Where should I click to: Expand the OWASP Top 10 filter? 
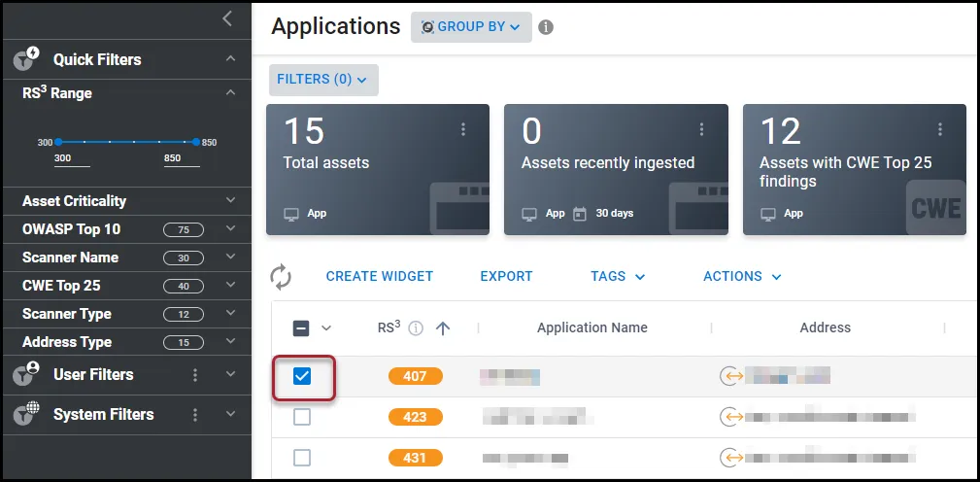pos(230,228)
